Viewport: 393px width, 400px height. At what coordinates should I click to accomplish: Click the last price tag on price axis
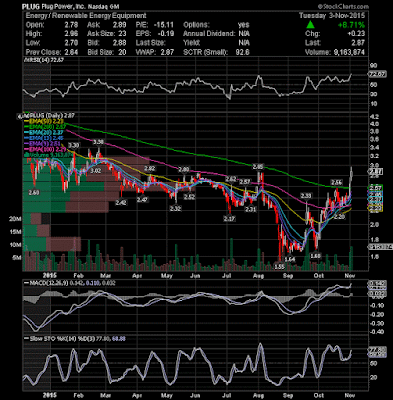pos(376,172)
